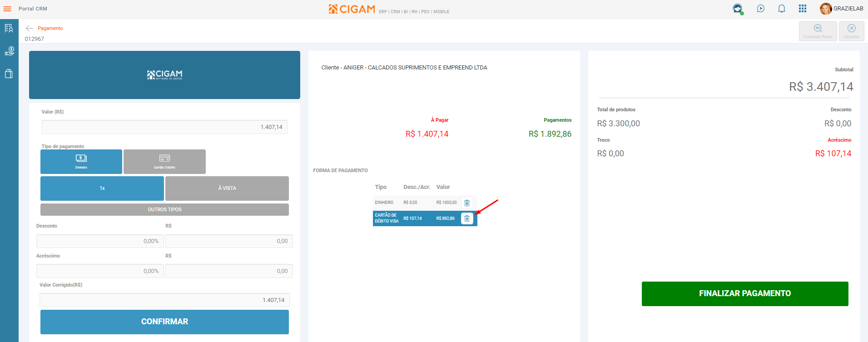Screen dimensions: 868x342
Task: Open the support headset icon
Action: [x=738, y=9]
